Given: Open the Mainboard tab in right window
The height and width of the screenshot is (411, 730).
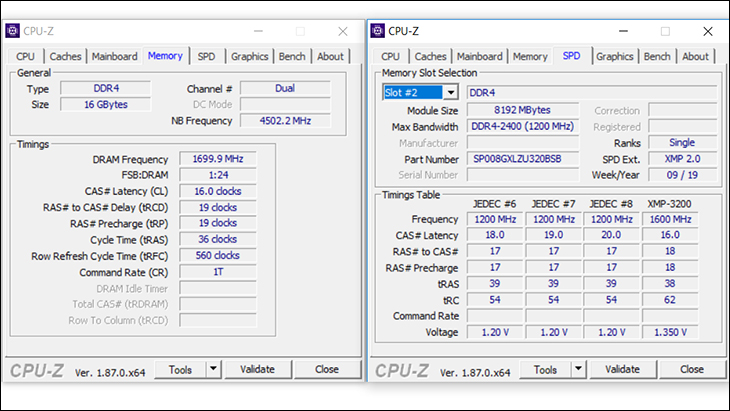Looking at the screenshot, I should [480, 56].
